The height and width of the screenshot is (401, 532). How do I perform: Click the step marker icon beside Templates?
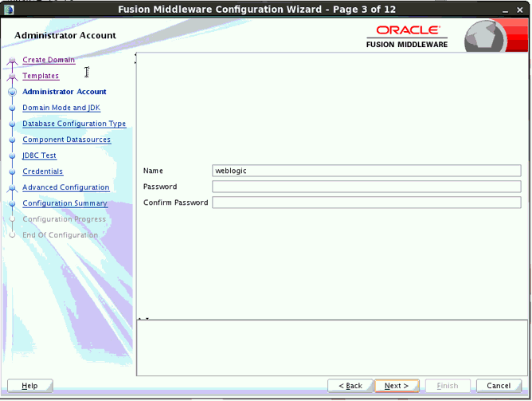pos(12,77)
